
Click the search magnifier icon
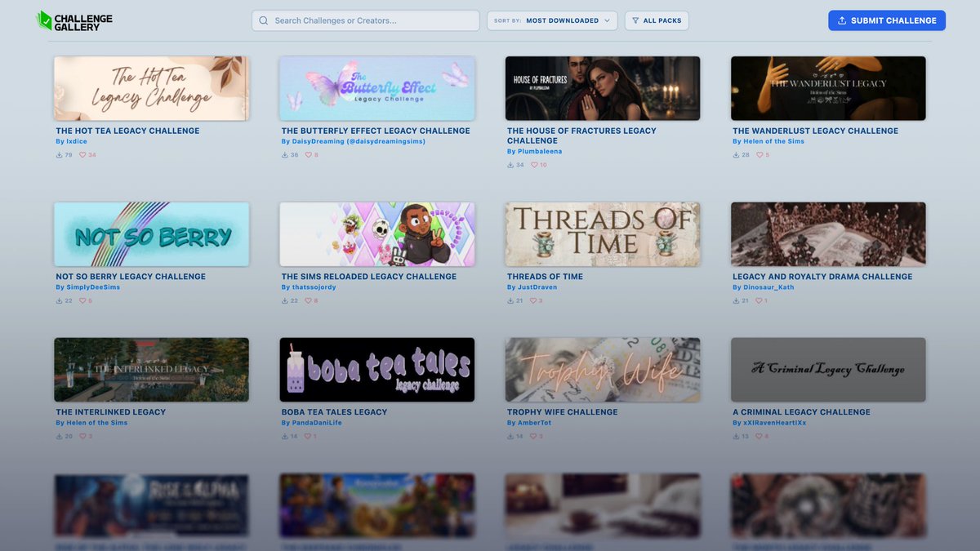(264, 20)
